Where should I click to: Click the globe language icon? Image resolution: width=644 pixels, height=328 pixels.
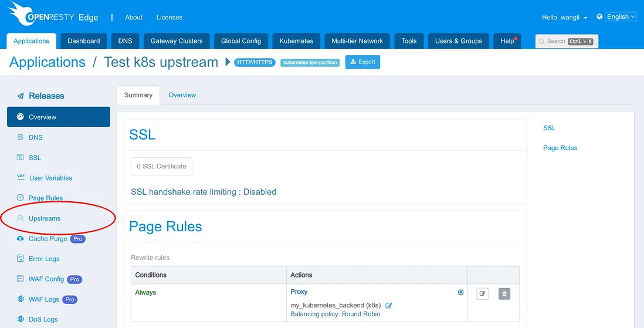[599, 16]
